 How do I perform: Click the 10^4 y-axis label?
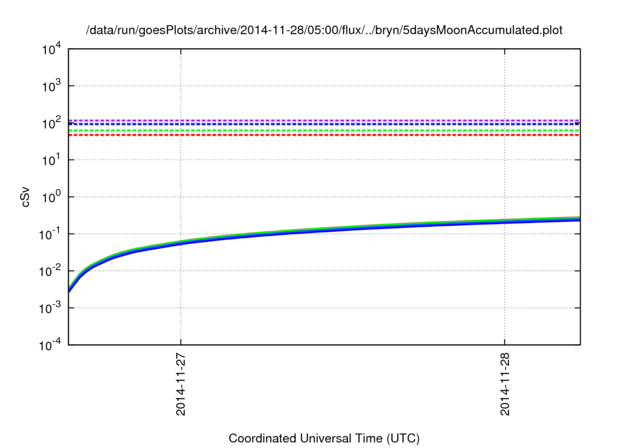[x=52, y=50]
